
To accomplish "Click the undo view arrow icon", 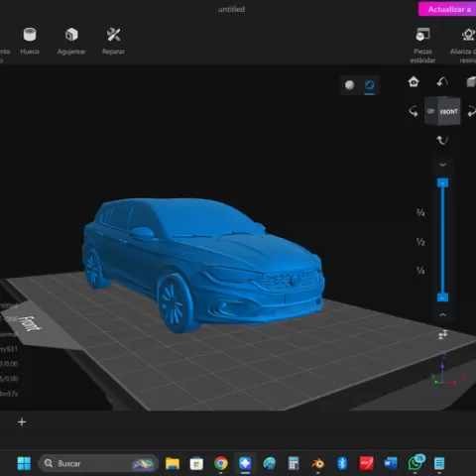I will (442, 81).
